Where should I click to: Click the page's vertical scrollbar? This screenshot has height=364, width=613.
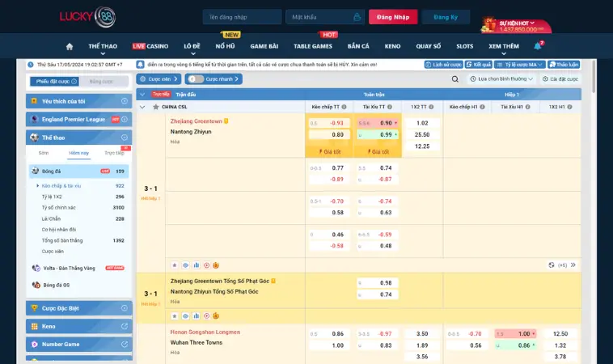[597, 162]
